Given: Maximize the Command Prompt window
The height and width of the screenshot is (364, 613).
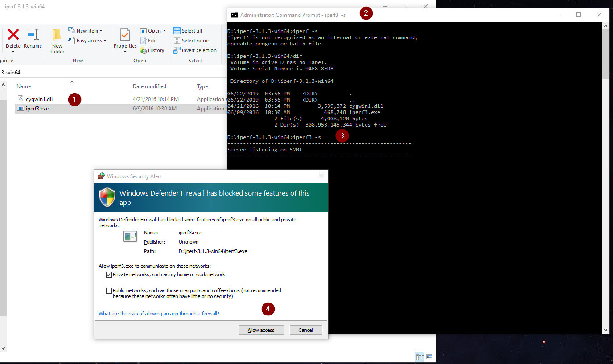Looking at the screenshot, I should pos(579,15).
